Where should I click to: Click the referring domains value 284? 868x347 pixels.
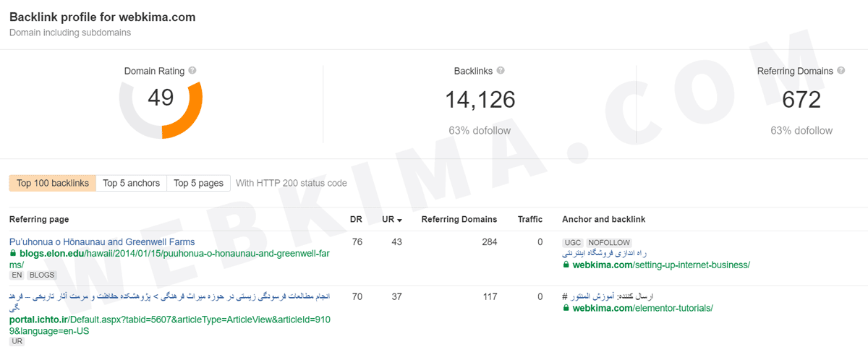tap(489, 242)
